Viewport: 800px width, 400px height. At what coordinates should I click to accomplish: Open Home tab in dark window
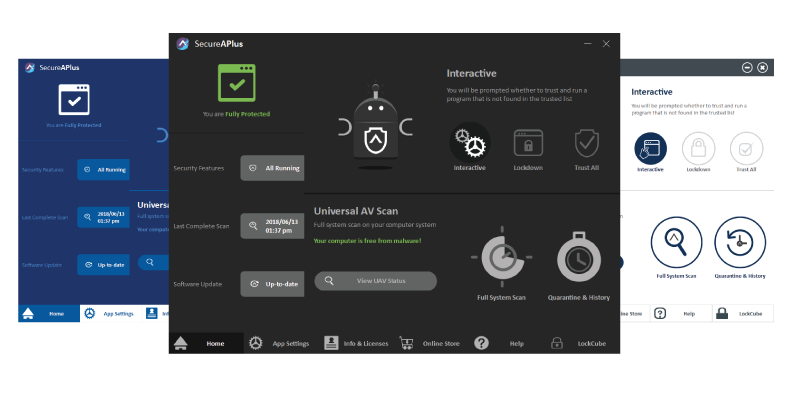(206, 343)
